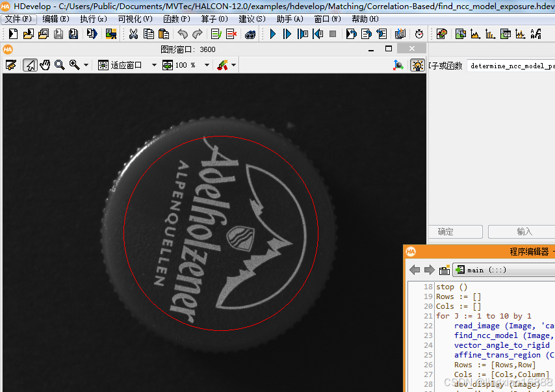Click the thumbtack breakpoint icon in main toolbar
Viewport: 555px width, 392px height.
(400, 34)
